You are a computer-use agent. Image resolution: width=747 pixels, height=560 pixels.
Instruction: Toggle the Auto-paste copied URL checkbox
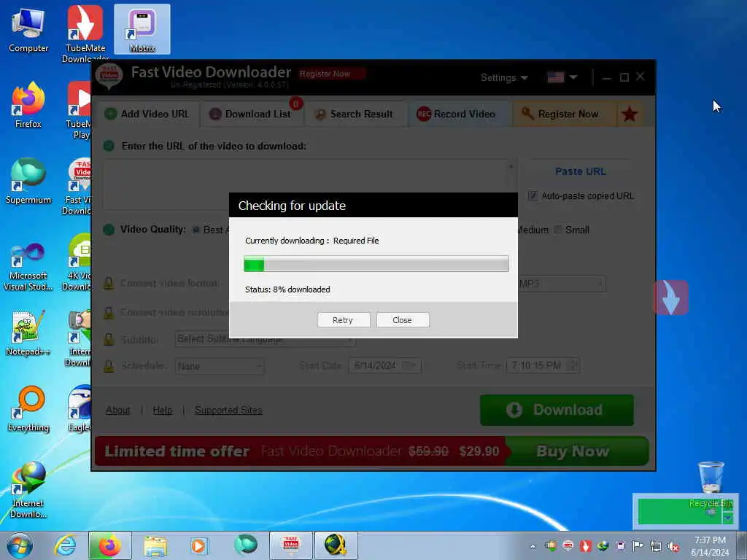tap(533, 195)
